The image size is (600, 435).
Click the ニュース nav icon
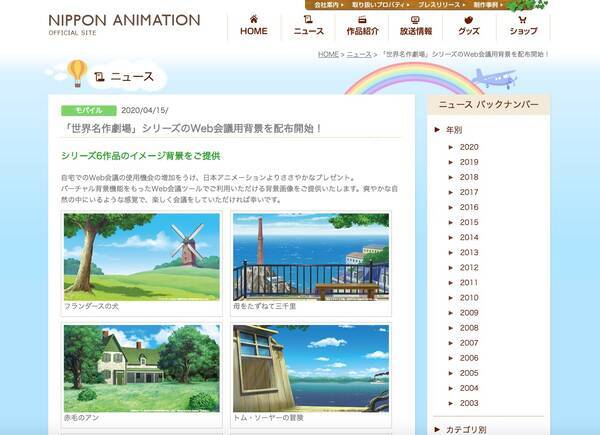coord(308,19)
